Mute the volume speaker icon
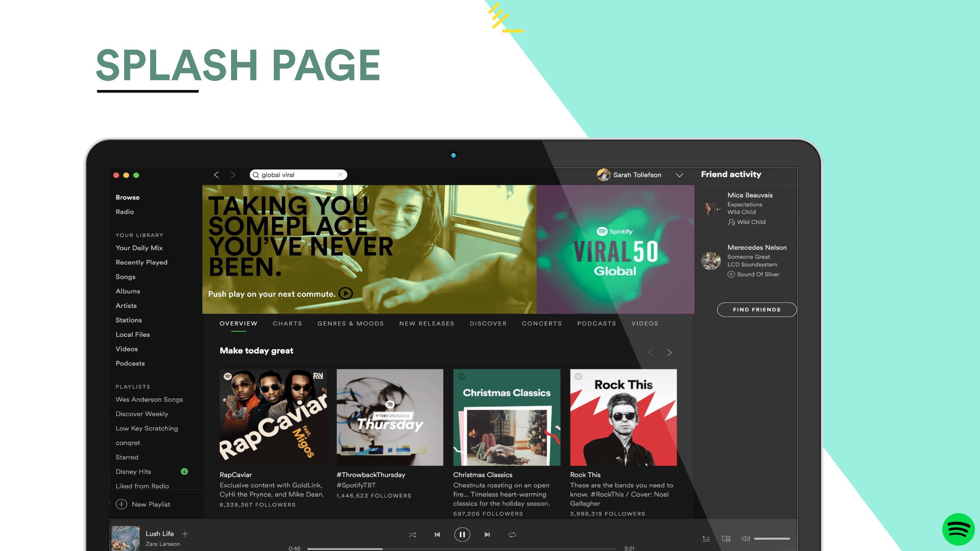Viewport: 980px width, 551px height. [746, 539]
